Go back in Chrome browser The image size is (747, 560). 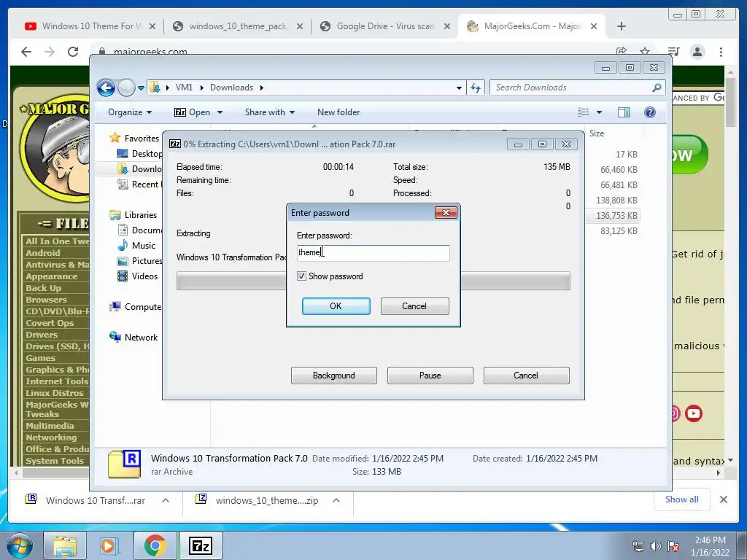pos(26,52)
